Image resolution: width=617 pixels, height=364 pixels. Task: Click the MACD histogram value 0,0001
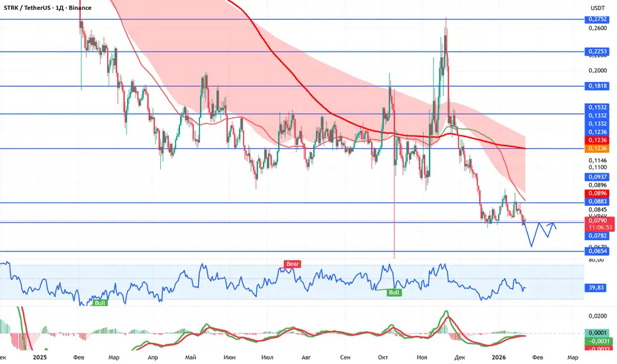click(597, 333)
